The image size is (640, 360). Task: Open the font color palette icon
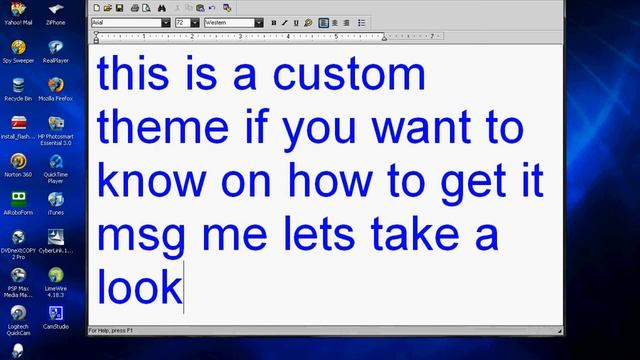[308, 23]
